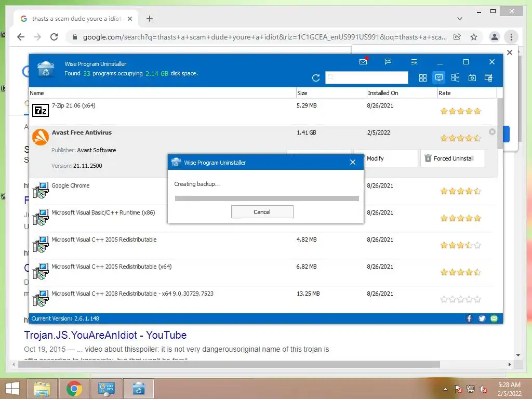This screenshot has width=532, height=399.
Task: Select Microsoft Visual C++ 2008 Redistributable x64 row
Action: (263, 300)
